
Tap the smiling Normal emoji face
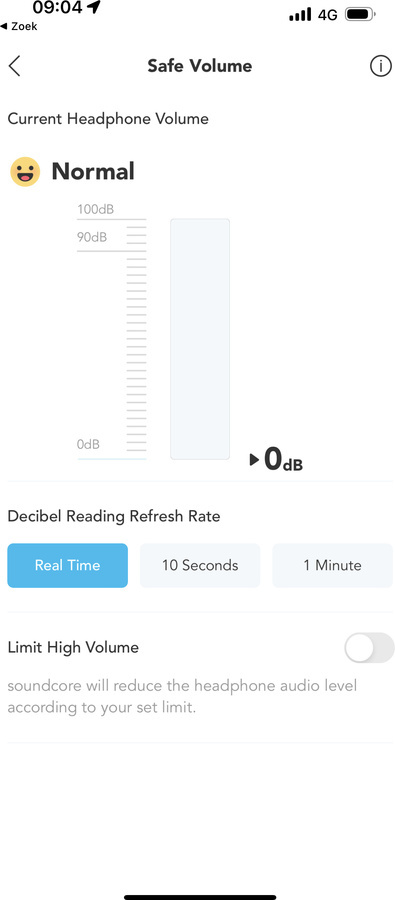tap(25, 172)
